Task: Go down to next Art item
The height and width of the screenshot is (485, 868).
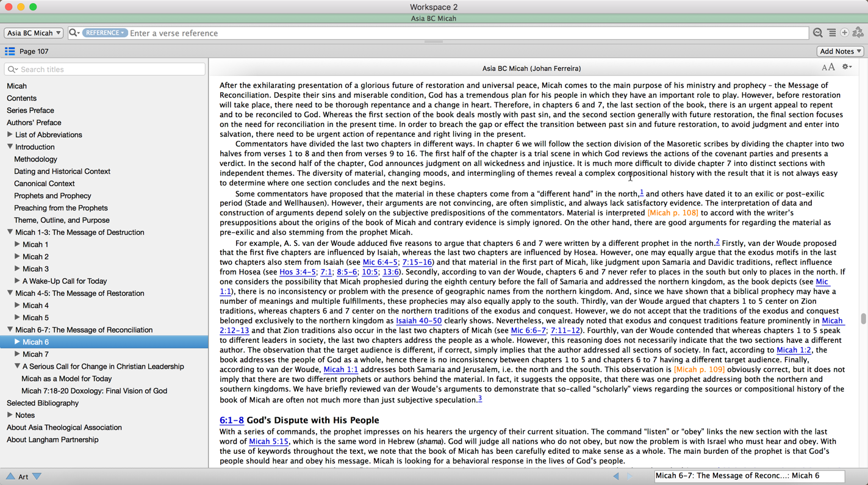Action: pyautogui.click(x=37, y=476)
